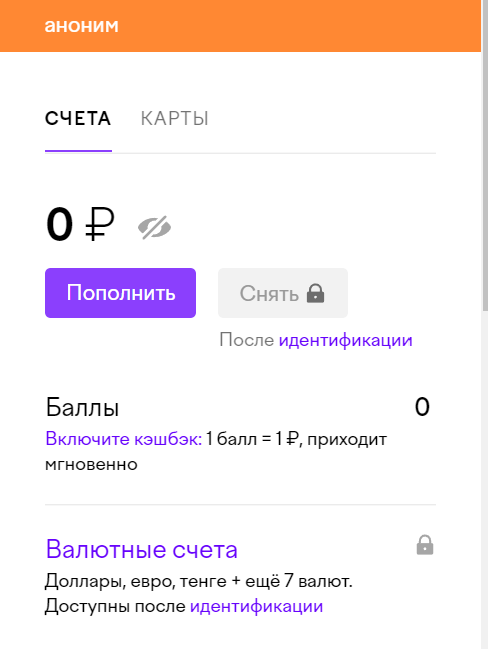
Task: Follow идентификации link in currency accounts description
Action: [x=257, y=606]
